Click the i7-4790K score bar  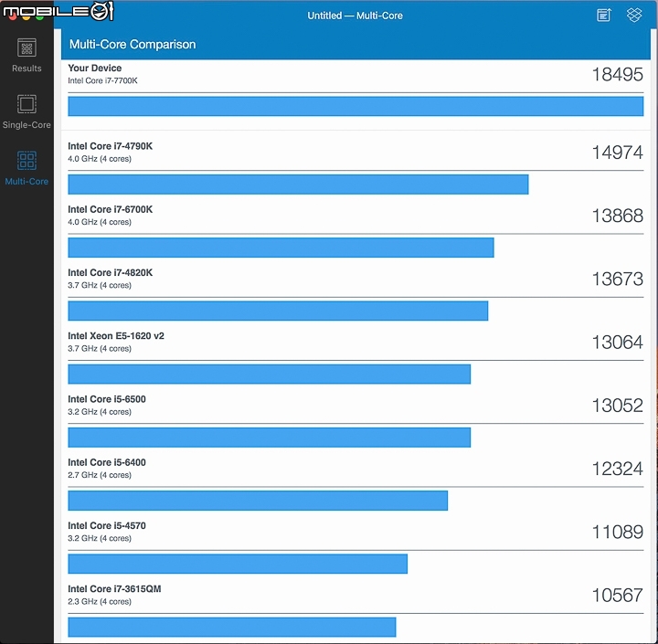pos(298,185)
